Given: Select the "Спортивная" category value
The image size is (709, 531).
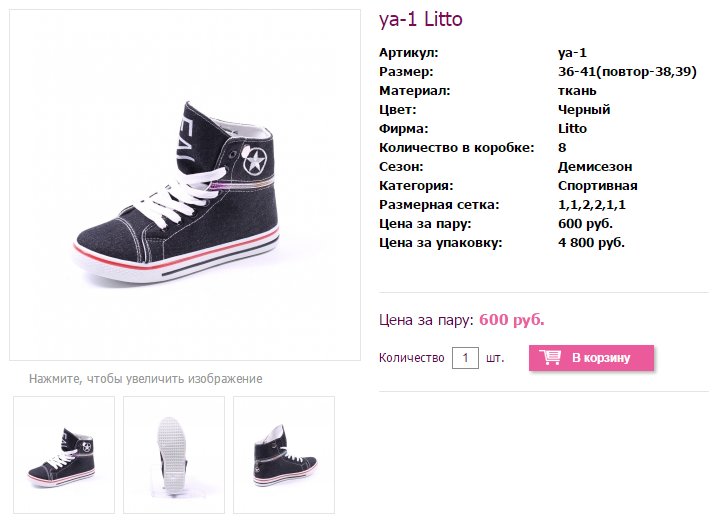Looking at the screenshot, I should (597, 186).
